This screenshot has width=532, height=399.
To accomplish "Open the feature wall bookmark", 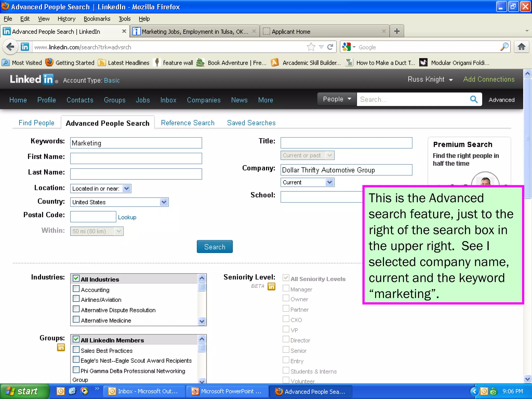I will [x=173, y=63].
